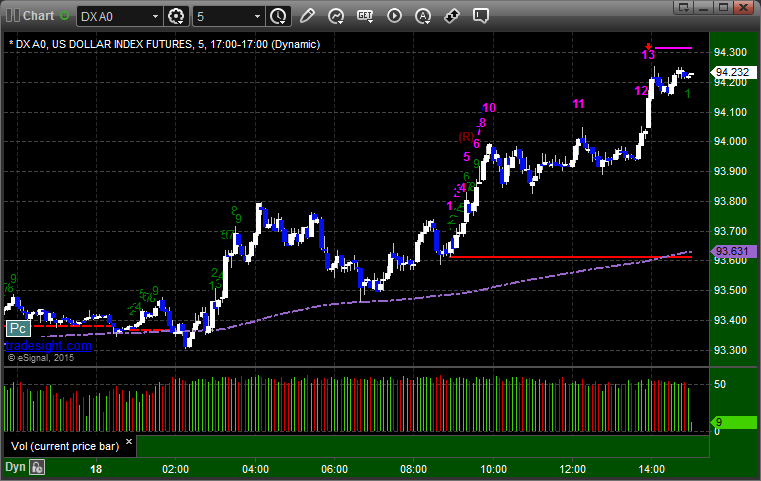Click the 94.100 price axis label
This screenshot has width=761, height=481.
coord(730,112)
